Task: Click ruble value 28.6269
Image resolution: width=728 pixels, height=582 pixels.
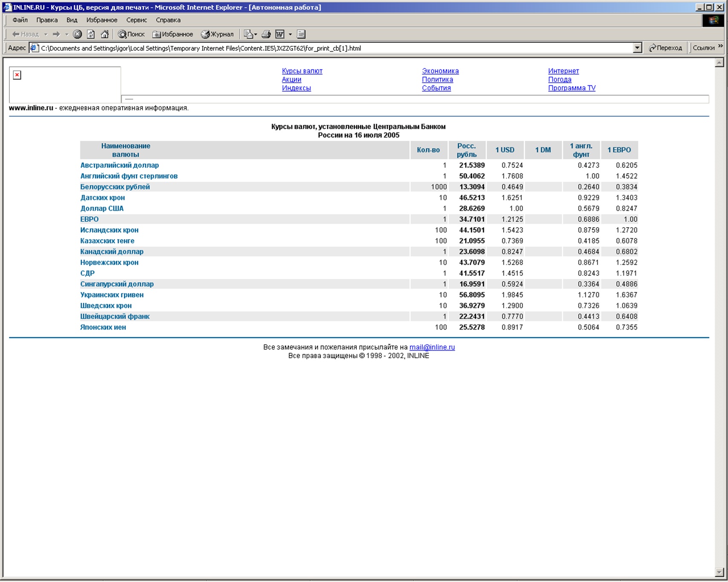Action: coord(472,208)
